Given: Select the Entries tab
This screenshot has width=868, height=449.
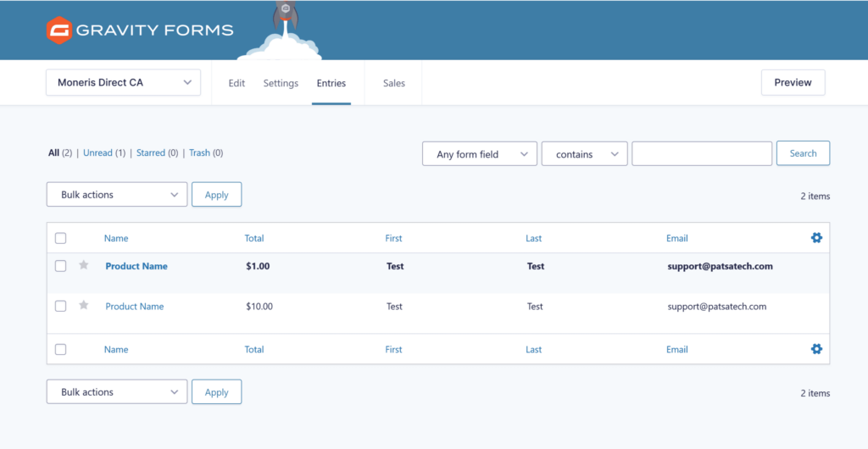Looking at the screenshot, I should tap(331, 83).
